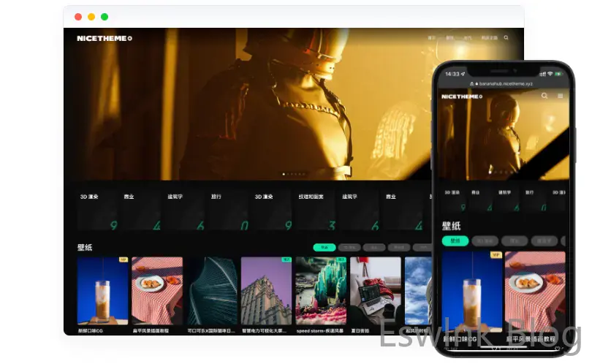Click the last desktop nav item before search
The image size is (592, 364).
490,38
